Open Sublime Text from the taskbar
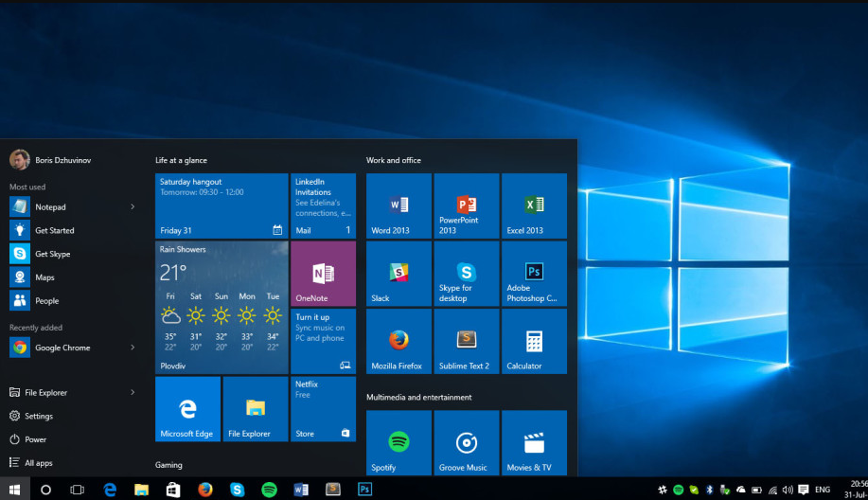 pyautogui.click(x=332, y=490)
